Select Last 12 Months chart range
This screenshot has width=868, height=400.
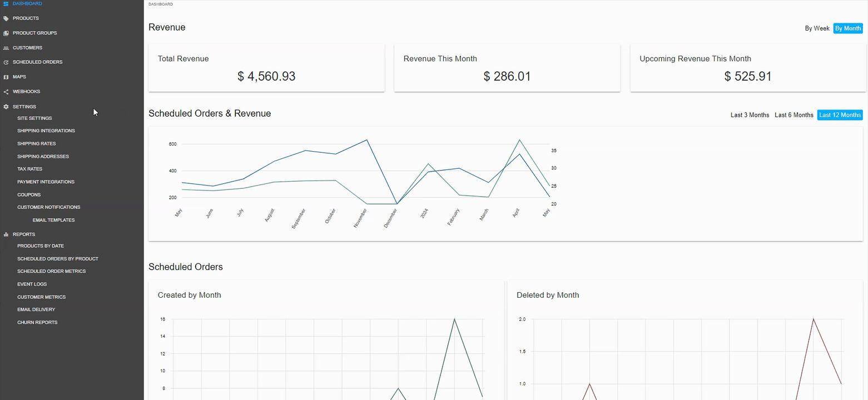click(x=840, y=115)
